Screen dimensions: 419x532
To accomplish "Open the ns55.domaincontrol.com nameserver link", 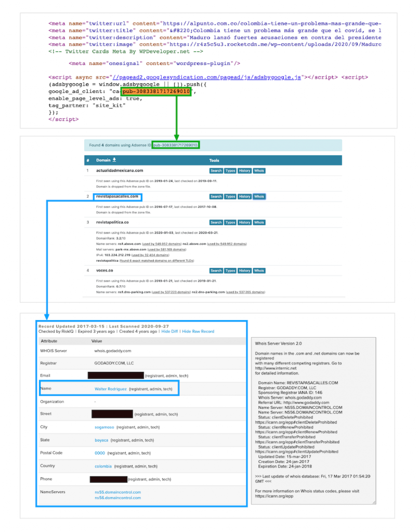I will click(118, 493).
